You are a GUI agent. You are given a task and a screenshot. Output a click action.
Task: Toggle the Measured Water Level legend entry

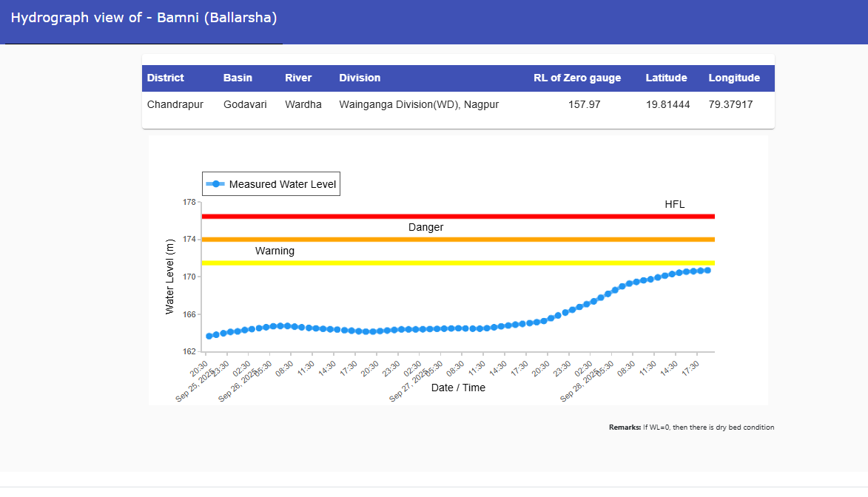click(x=271, y=184)
